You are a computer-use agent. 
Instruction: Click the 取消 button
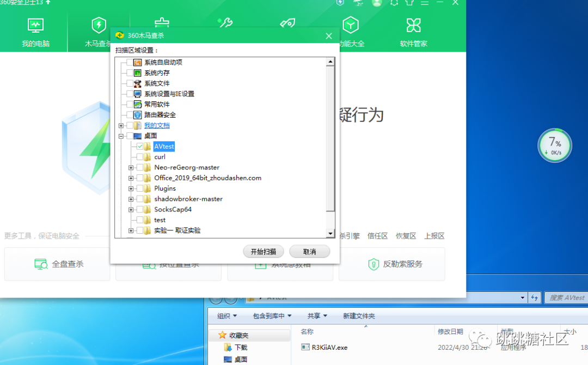310,251
